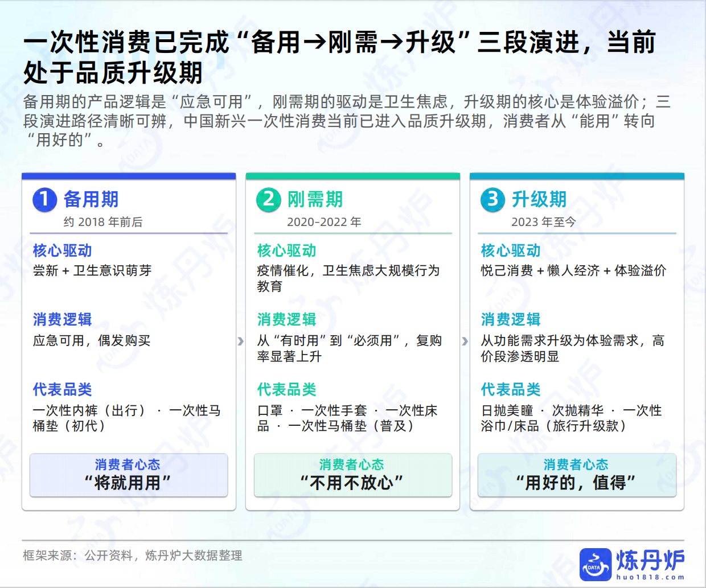
Task: Click the “不用不放心” consumer mindset box
Action: [353, 475]
